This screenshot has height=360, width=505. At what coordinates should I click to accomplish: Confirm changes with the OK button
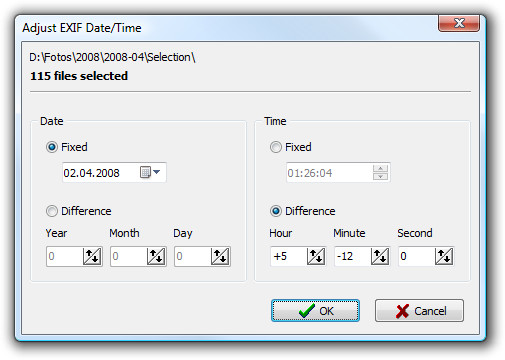[315, 310]
